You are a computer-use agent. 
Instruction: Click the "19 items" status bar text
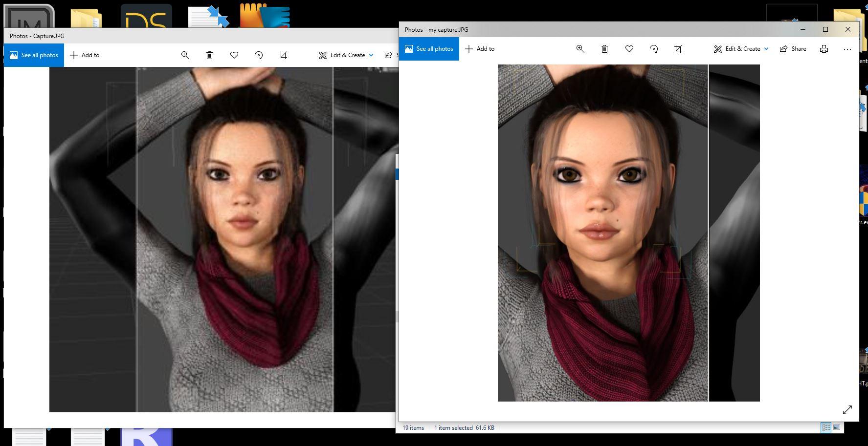coord(413,428)
